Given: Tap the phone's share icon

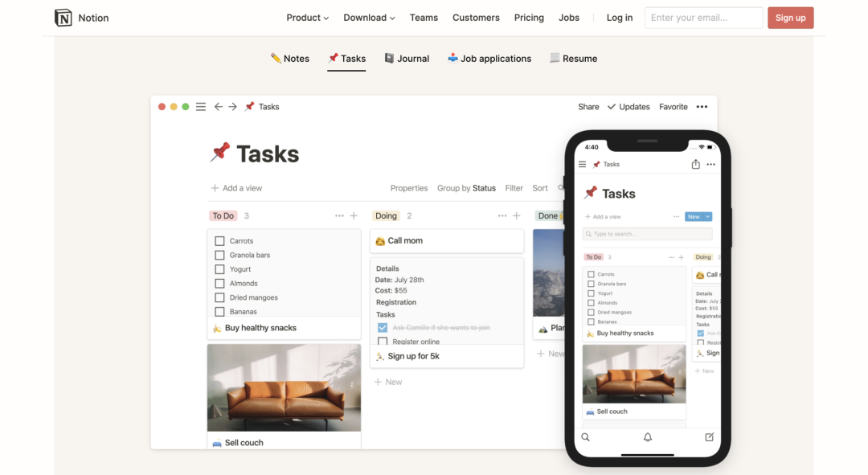Looking at the screenshot, I should pyautogui.click(x=696, y=164).
